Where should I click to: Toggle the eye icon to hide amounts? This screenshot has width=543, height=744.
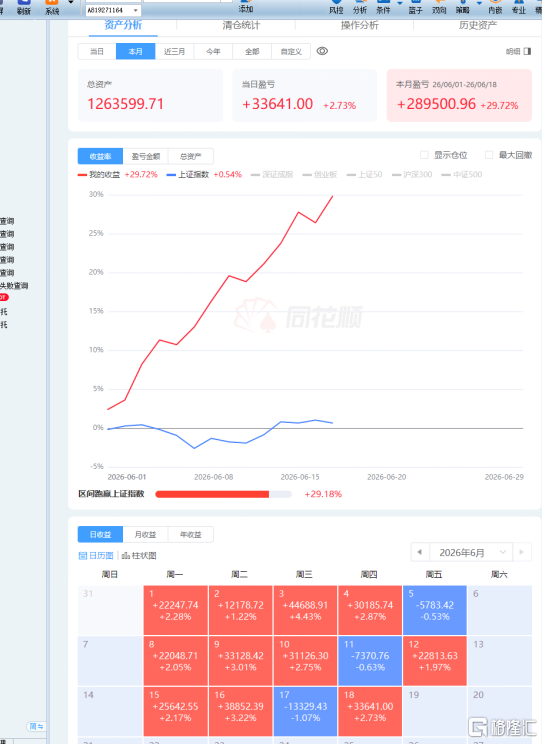coord(322,51)
